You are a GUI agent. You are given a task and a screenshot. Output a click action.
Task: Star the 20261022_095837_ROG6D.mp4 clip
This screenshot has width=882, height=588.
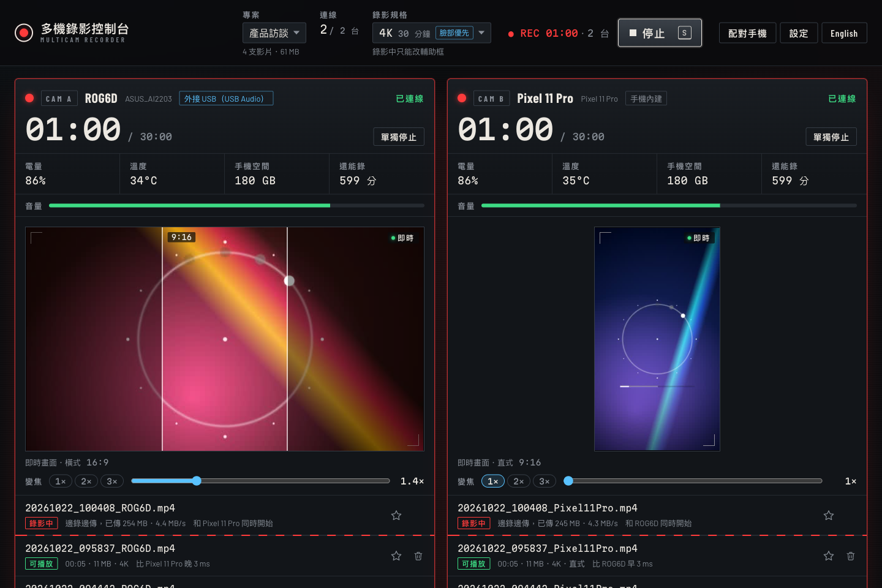(396, 556)
